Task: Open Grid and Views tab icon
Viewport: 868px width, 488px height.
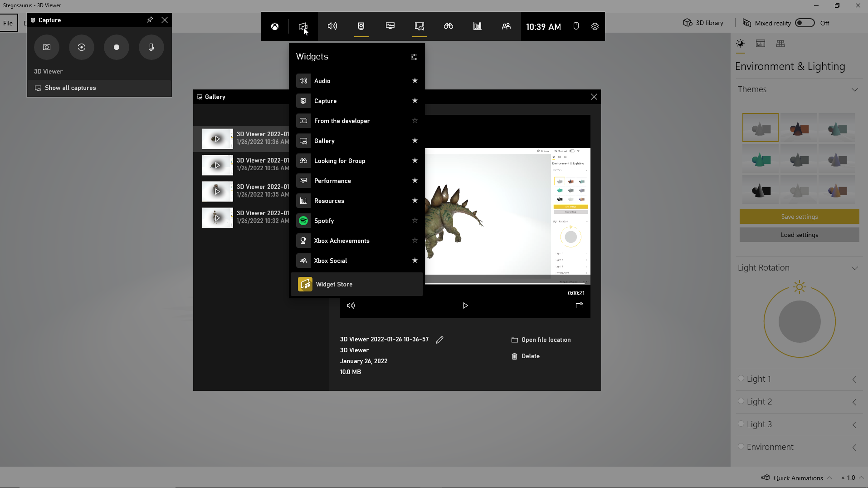Action: coord(780,44)
